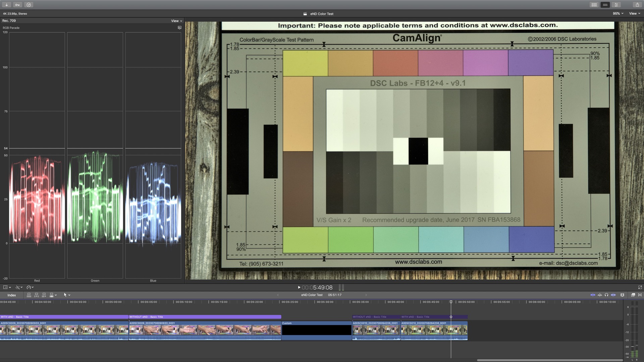This screenshot has width=644, height=362.
Task: Open the Transitions browser bowtie icon
Action: (x=640, y=295)
